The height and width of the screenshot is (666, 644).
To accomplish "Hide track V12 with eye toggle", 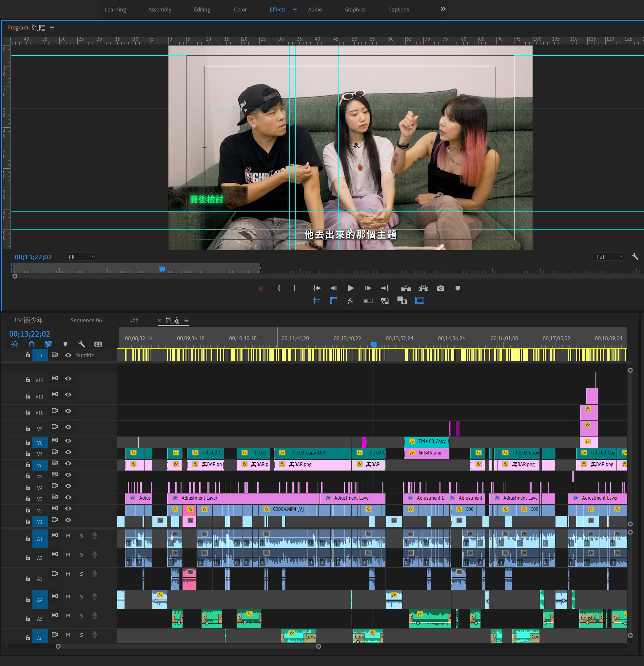I will coord(68,379).
